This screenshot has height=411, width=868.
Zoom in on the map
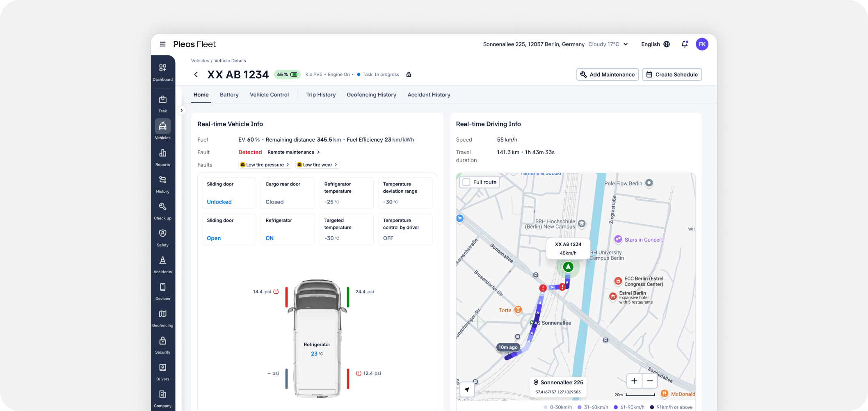(634, 381)
